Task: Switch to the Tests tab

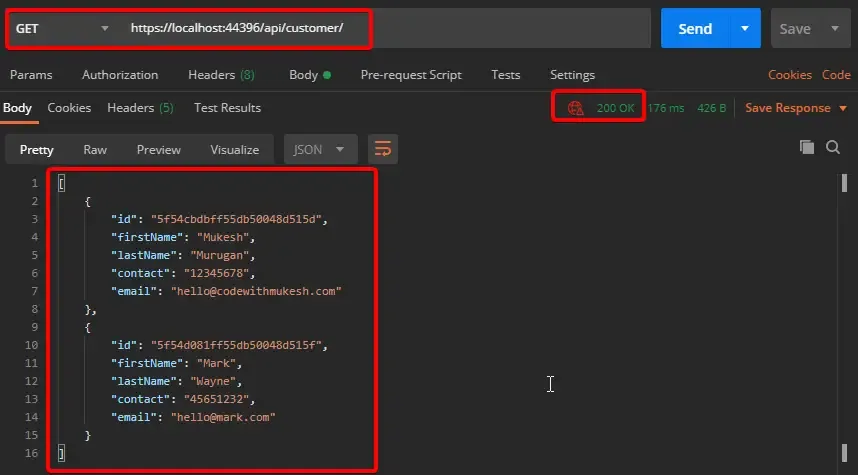Action: 506,75
